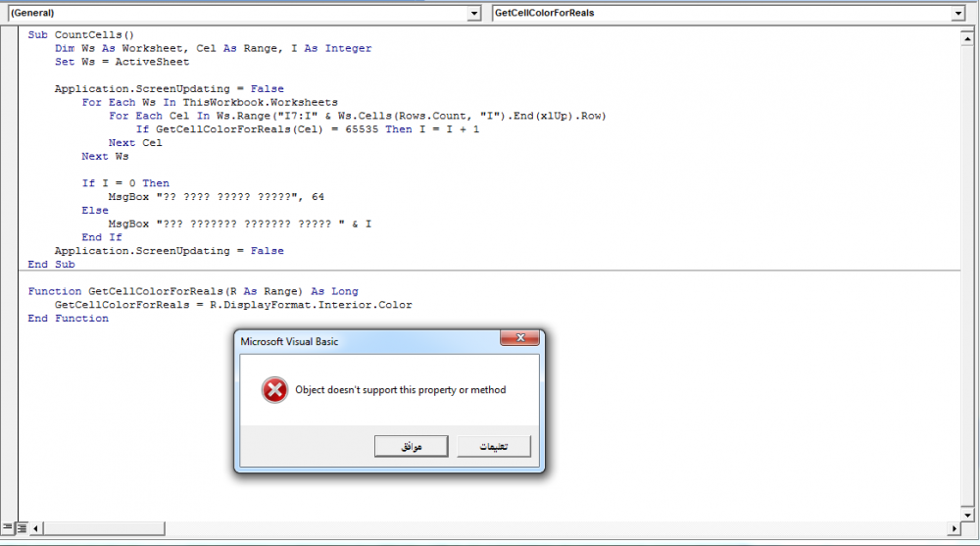Click the red error icon in dialog
The width and height of the screenshot is (980, 546).
(x=274, y=389)
